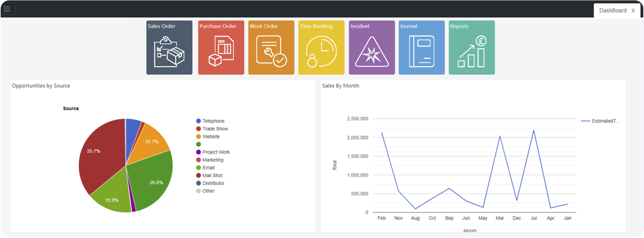Toggle Website legend entry
The image size is (644, 238).
click(x=211, y=137)
